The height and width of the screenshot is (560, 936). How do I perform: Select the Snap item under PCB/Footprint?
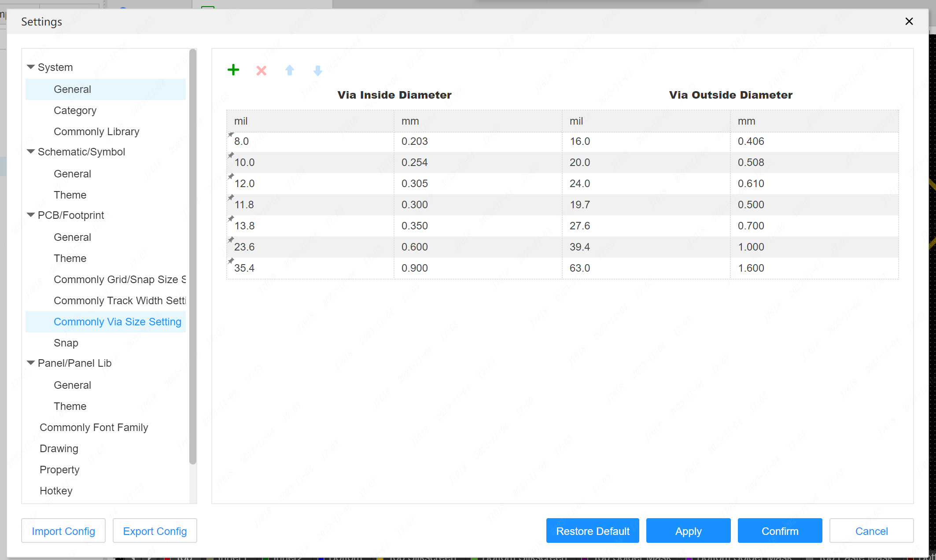tap(65, 342)
